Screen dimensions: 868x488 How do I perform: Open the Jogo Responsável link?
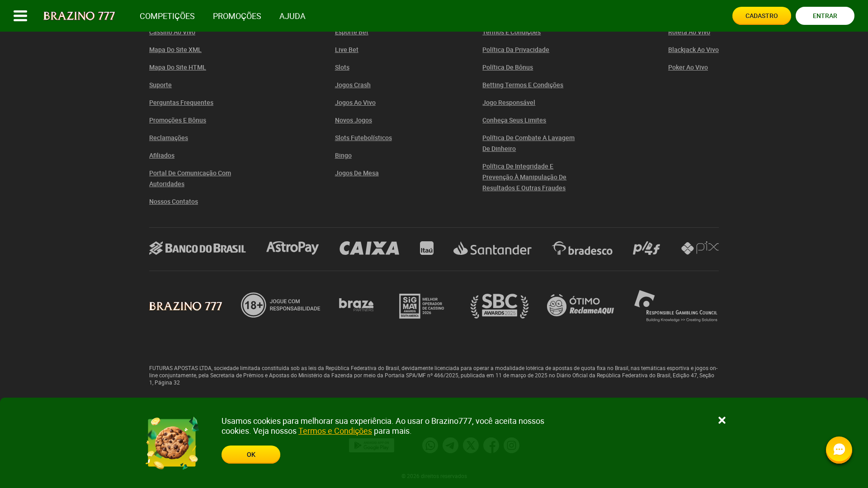tap(509, 103)
